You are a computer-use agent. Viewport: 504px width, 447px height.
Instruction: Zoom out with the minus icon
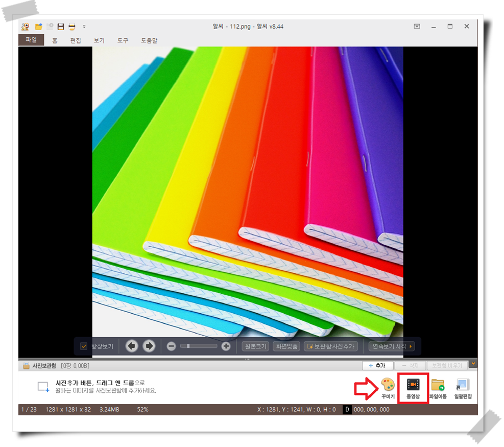(x=172, y=346)
